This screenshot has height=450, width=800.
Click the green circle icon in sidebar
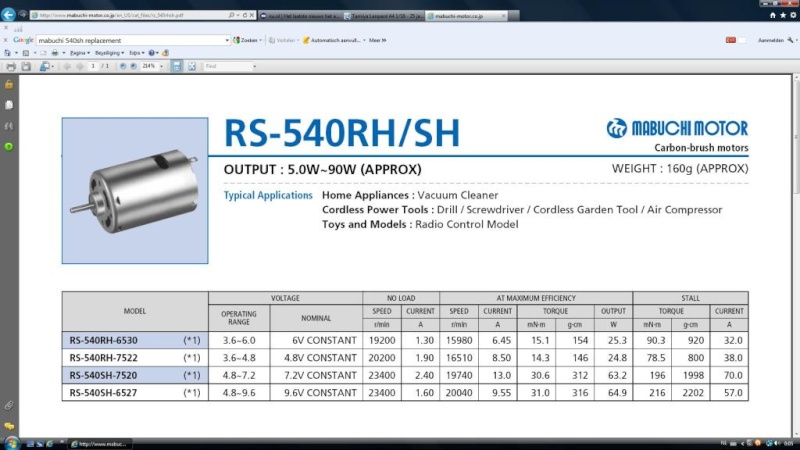click(x=9, y=147)
